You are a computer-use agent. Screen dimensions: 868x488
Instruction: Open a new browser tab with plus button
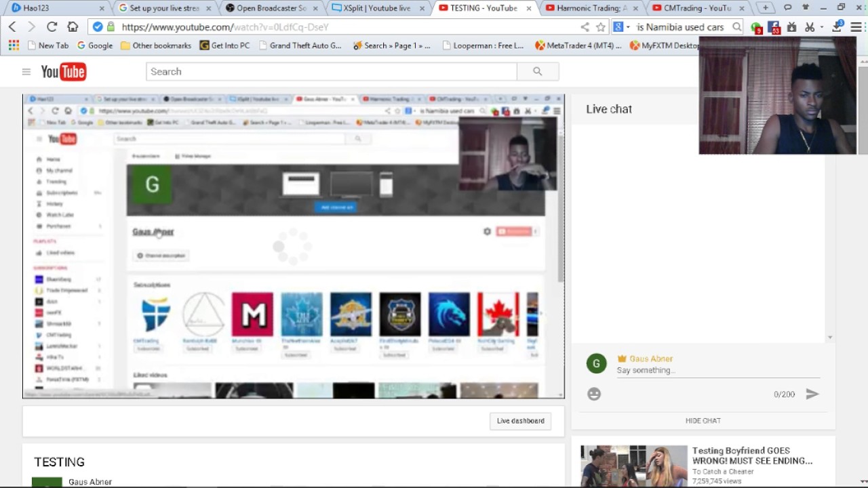pos(765,8)
